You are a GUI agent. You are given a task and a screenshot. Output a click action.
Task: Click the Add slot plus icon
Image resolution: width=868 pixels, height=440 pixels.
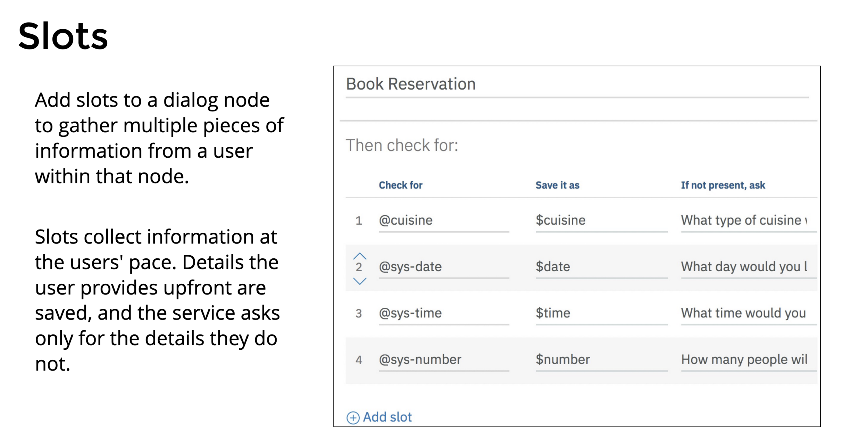(x=353, y=418)
